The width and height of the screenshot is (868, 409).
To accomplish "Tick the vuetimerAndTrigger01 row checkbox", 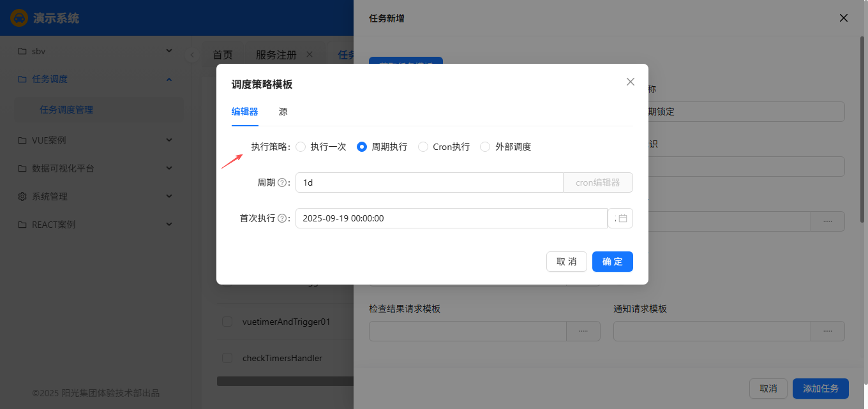I will [x=227, y=322].
